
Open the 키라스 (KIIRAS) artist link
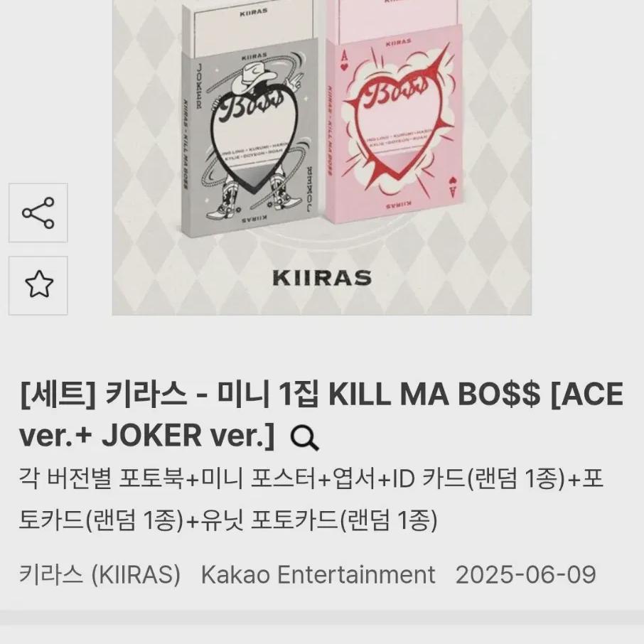pos(100,574)
